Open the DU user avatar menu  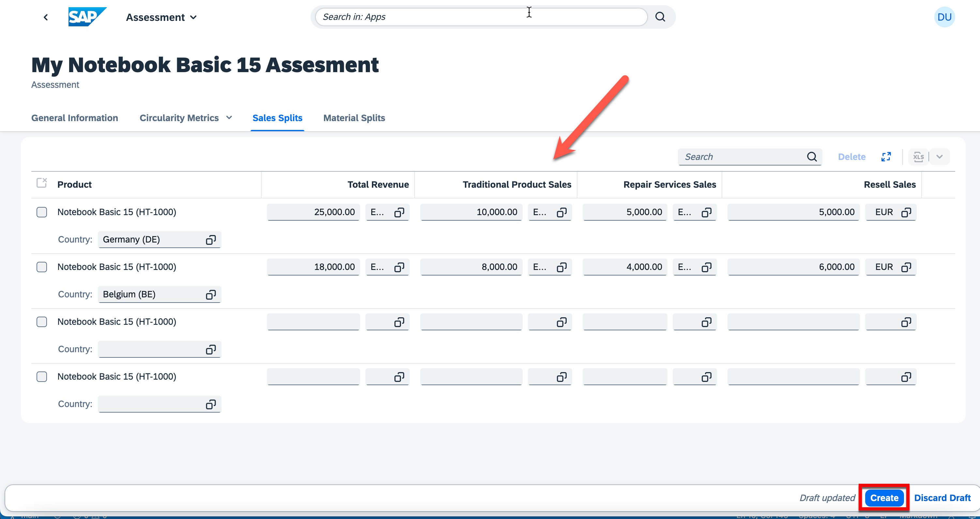click(944, 17)
